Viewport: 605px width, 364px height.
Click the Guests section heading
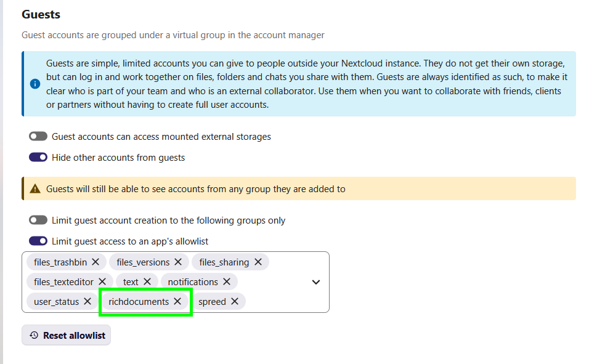(41, 14)
